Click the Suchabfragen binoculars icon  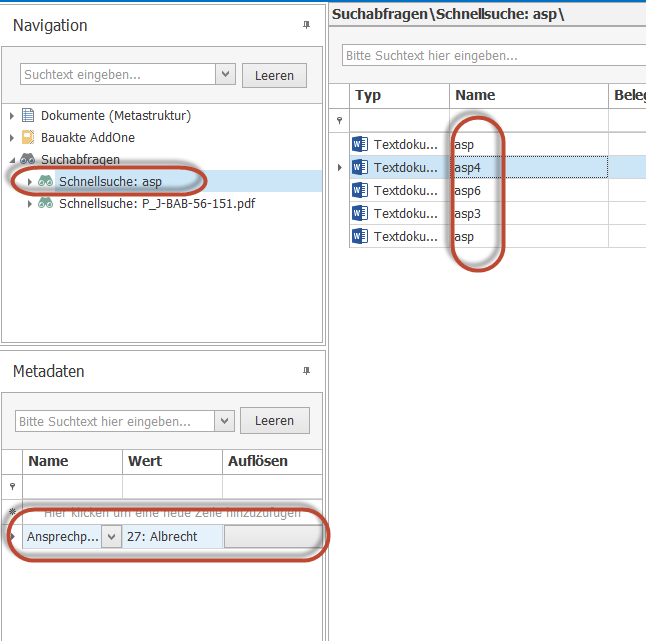click(x=28, y=160)
